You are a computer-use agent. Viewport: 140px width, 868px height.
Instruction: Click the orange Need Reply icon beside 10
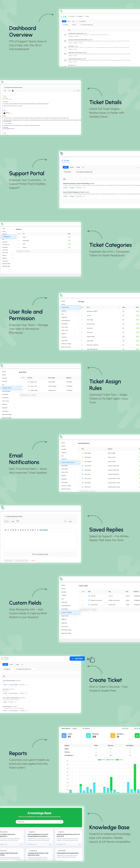pos(113,736)
